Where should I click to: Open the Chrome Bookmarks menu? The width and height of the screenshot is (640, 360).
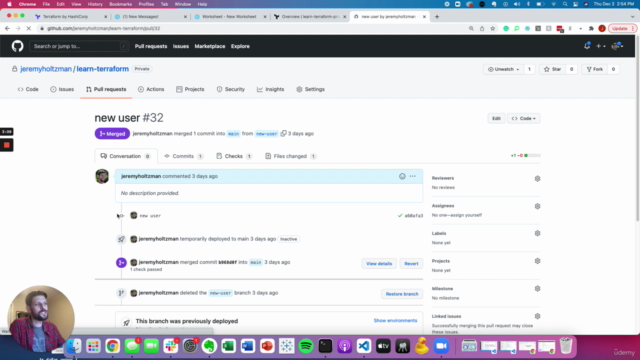120,4
